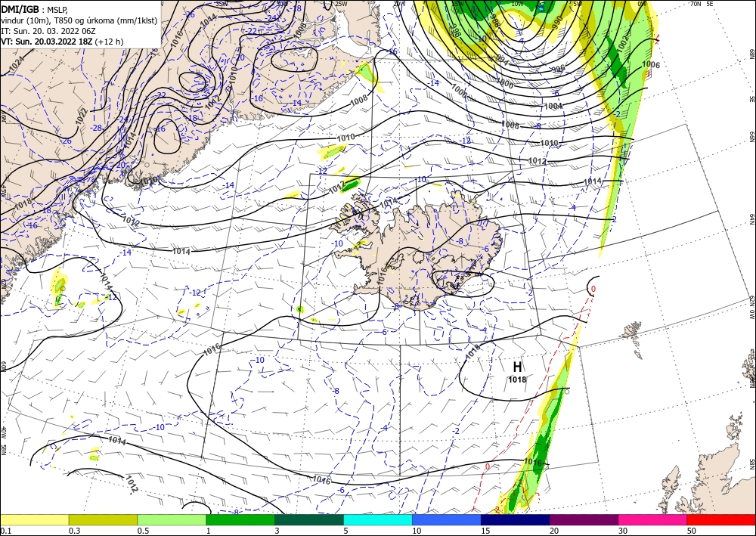
Task: Click the '0.5' legend scale value
Action: coord(143,531)
